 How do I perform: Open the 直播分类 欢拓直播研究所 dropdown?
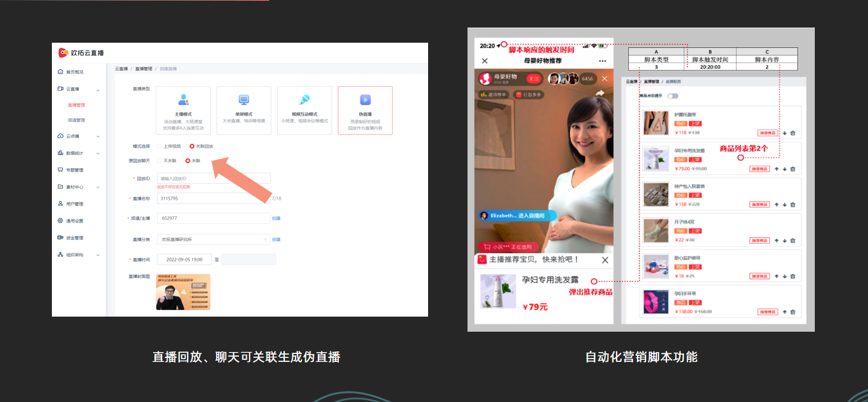pyautogui.click(x=213, y=240)
